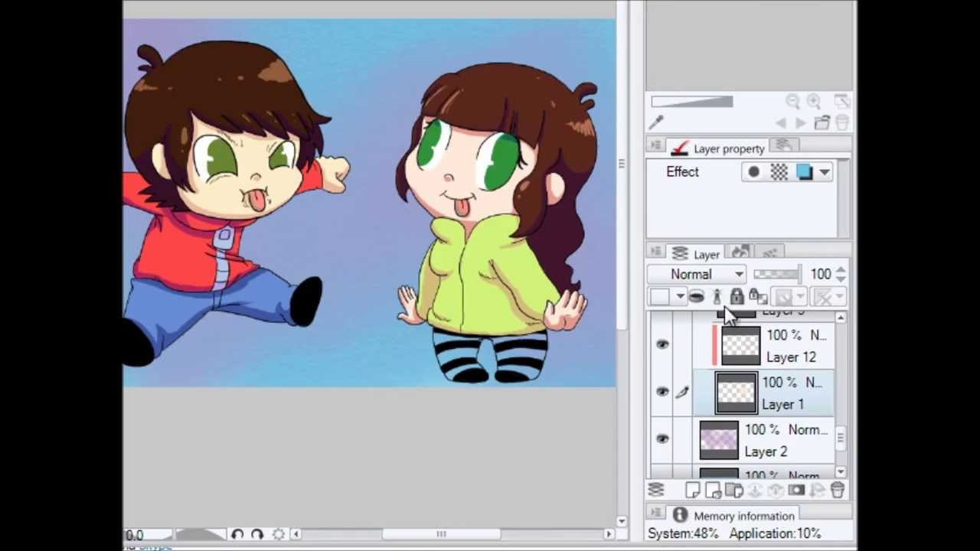This screenshot has height=551, width=980.
Task: Switch to tab beside Layer property
Action: pos(783,145)
